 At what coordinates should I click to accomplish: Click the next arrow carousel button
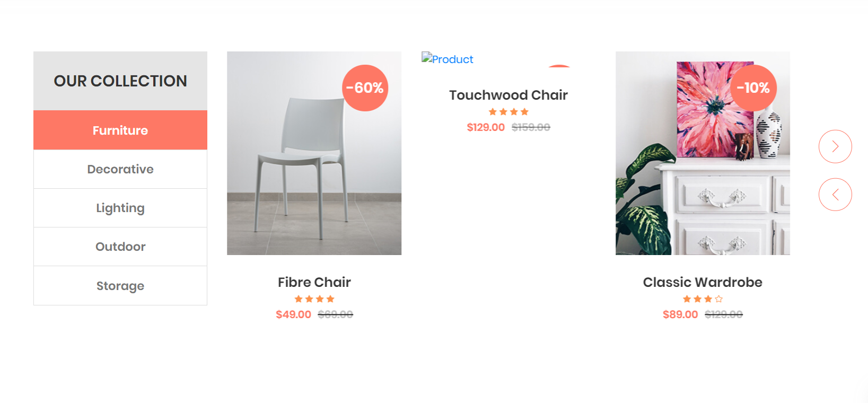pos(835,146)
